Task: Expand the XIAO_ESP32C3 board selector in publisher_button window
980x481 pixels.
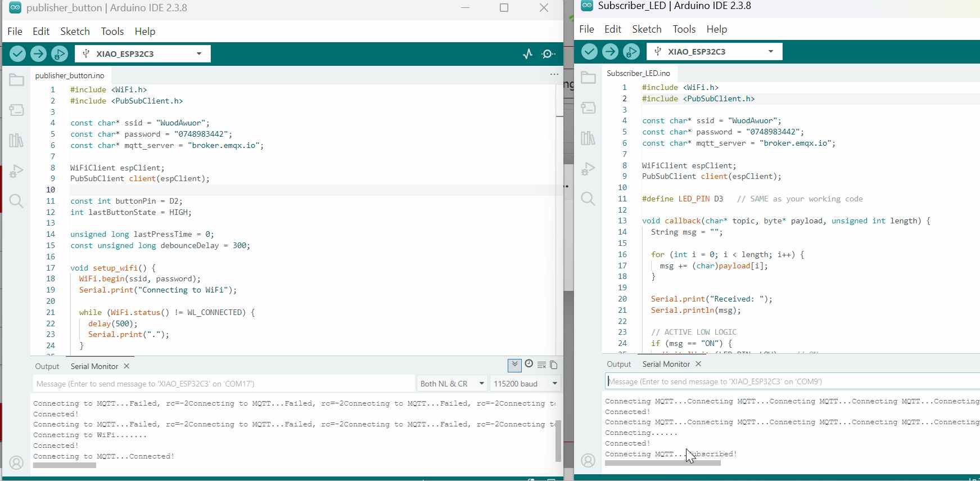Action: pyautogui.click(x=143, y=54)
